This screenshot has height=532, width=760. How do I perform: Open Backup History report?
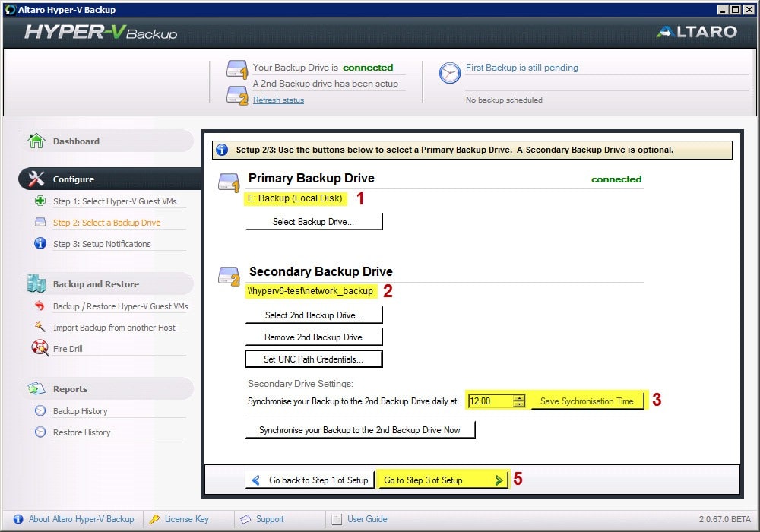tap(80, 411)
